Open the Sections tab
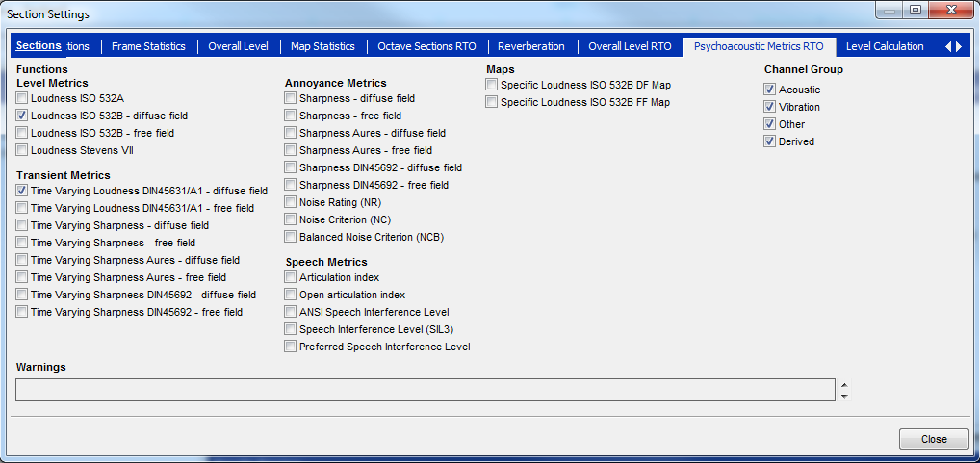This screenshot has width=980, height=463. point(39,46)
